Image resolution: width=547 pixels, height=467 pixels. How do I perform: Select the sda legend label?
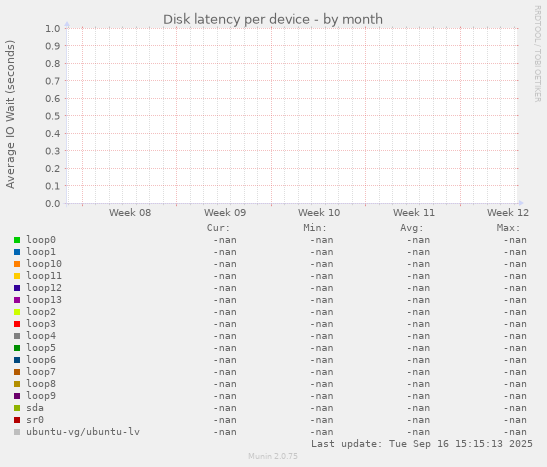pos(35,408)
